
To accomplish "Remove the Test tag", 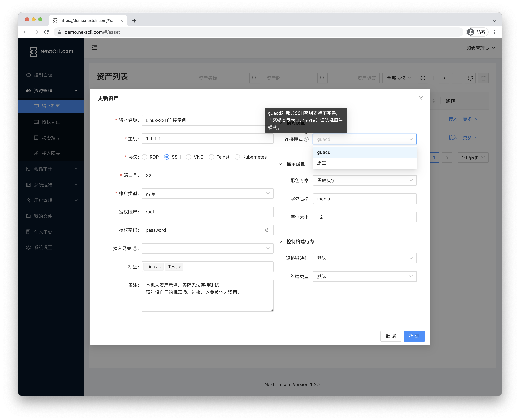I will [180, 267].
